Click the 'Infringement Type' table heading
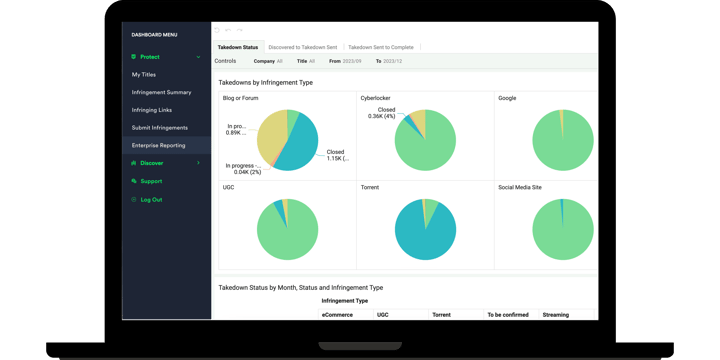This screenshot has height=360, width=720. click(344, 301)
